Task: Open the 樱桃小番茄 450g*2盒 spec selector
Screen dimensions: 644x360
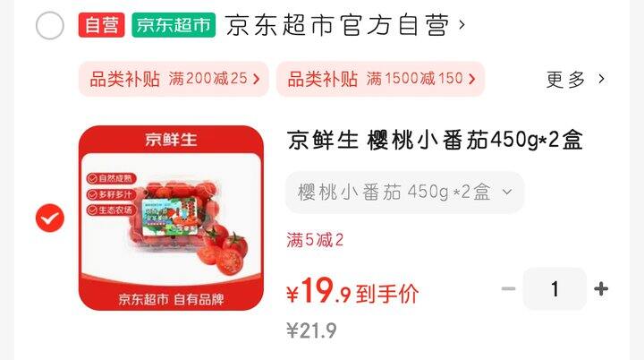Action: click(405, 193)
